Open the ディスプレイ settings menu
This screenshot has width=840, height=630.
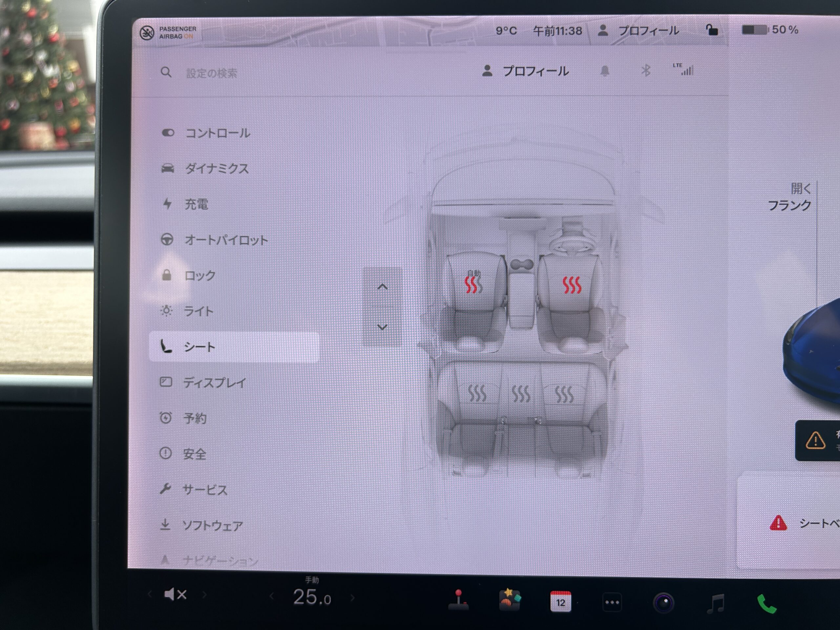click(215, 382)
